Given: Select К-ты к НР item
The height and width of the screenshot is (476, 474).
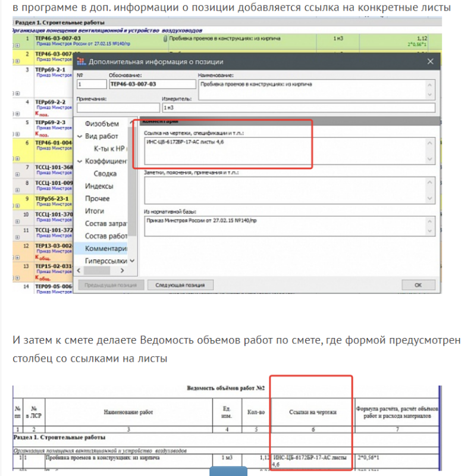Looking at the screenshot, I should 111,149.
